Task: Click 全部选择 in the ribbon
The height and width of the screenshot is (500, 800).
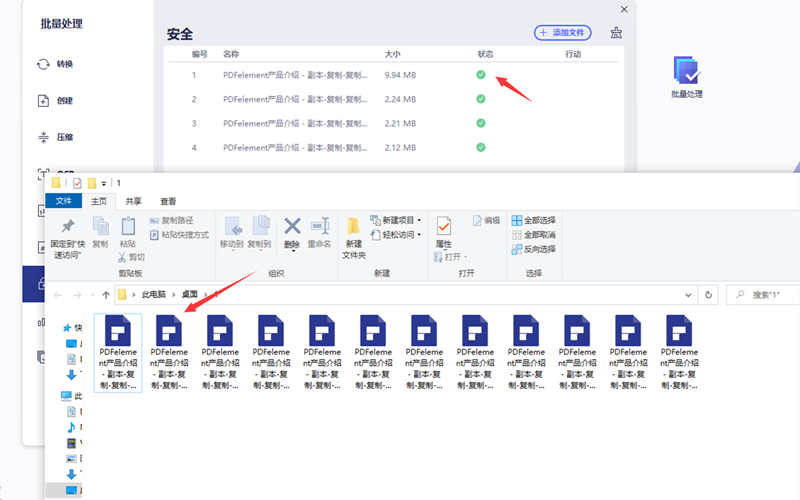Action: coord(534,220)
